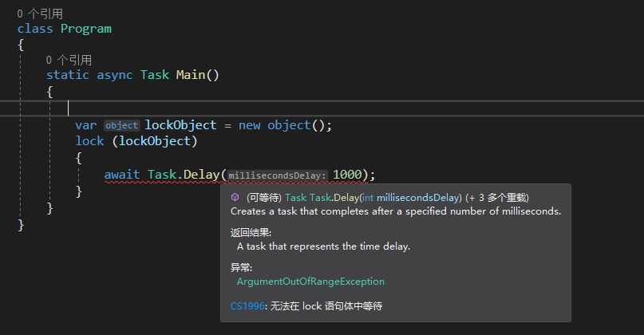Click the var keyword

[86, 125]
